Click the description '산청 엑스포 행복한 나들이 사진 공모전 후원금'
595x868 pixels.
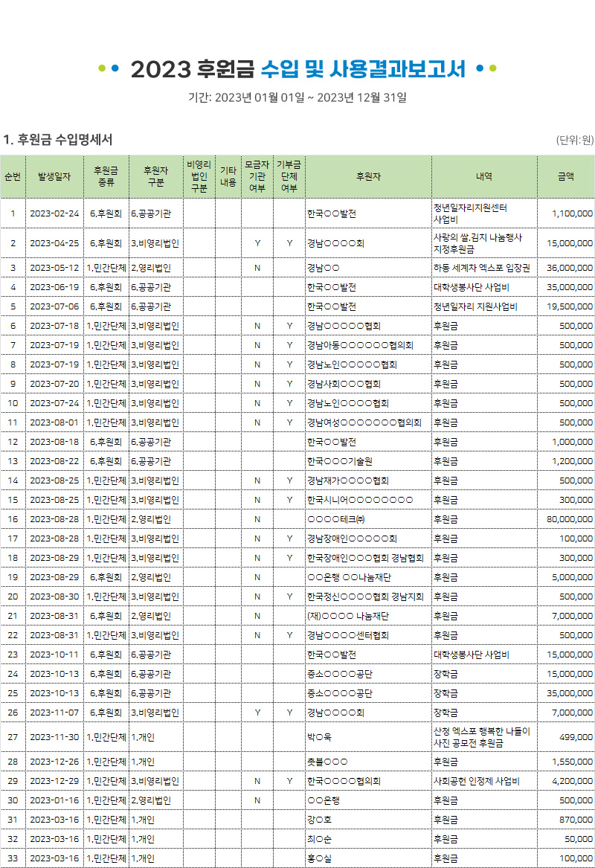click(x=481, y=737)
